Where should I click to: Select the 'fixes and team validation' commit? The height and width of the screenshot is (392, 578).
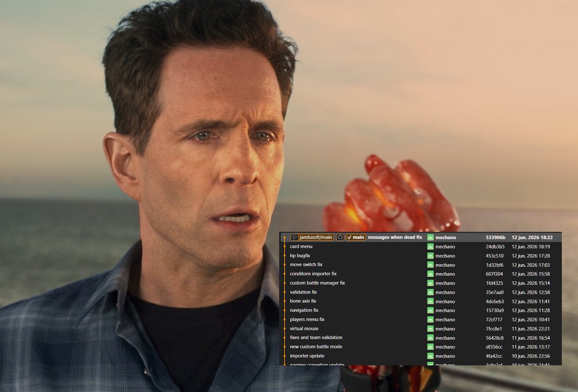click(316, 338)
